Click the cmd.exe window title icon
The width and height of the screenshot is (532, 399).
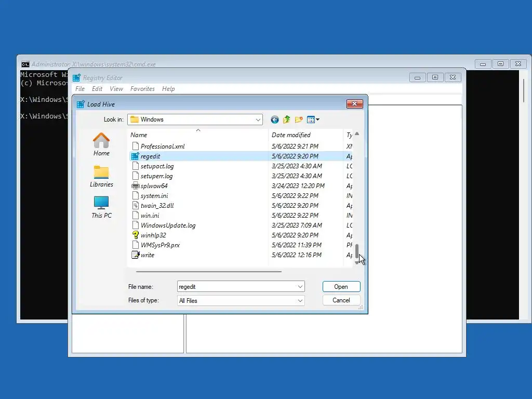(25, 64)
